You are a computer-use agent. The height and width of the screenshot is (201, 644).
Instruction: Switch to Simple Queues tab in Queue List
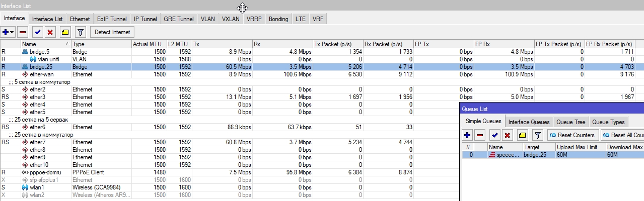pos(483,121)
